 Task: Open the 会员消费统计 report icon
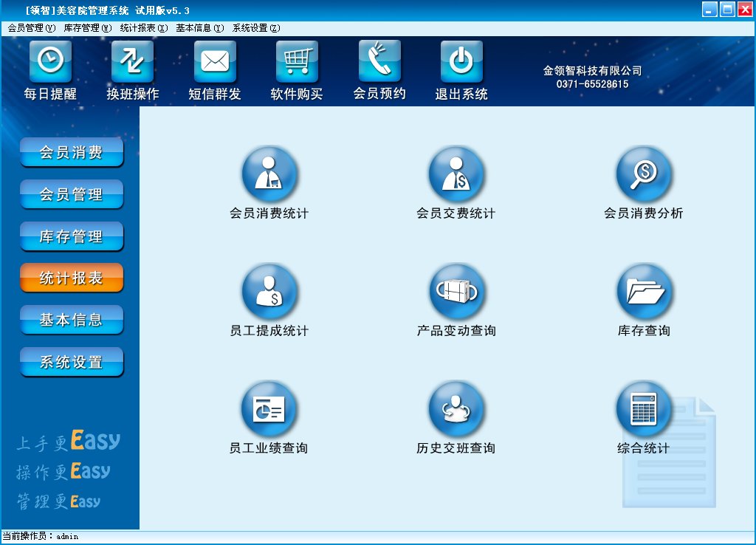point(269,175)
